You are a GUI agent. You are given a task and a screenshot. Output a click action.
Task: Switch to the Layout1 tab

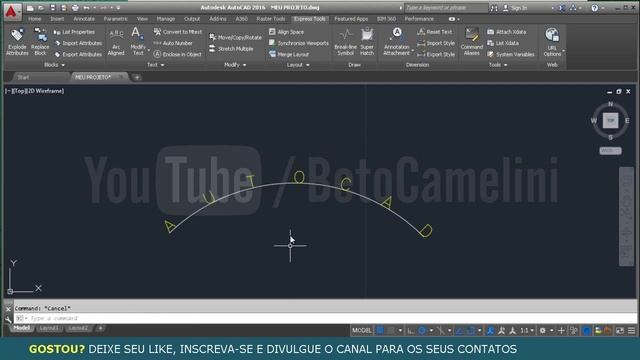click(49, 328)
